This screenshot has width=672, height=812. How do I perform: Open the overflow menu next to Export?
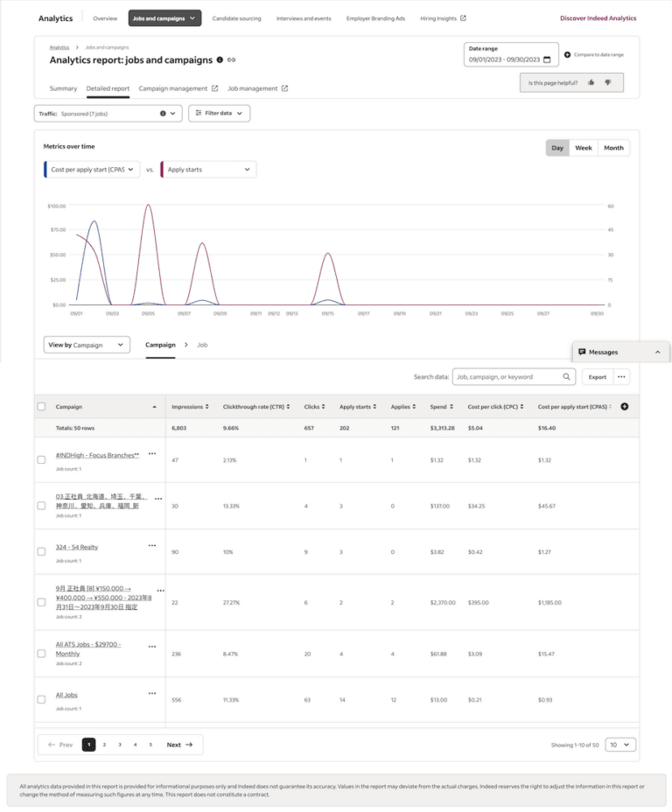pos(621,376)
